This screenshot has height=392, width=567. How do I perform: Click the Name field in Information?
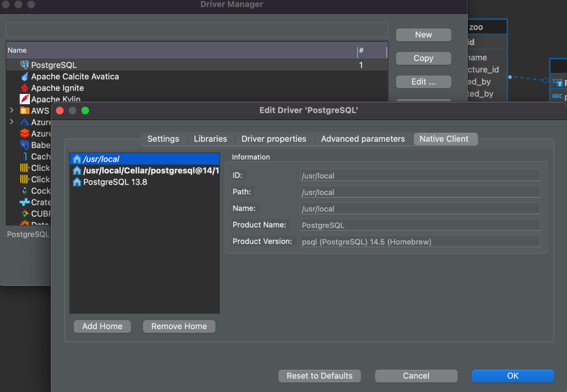point(420,209)
